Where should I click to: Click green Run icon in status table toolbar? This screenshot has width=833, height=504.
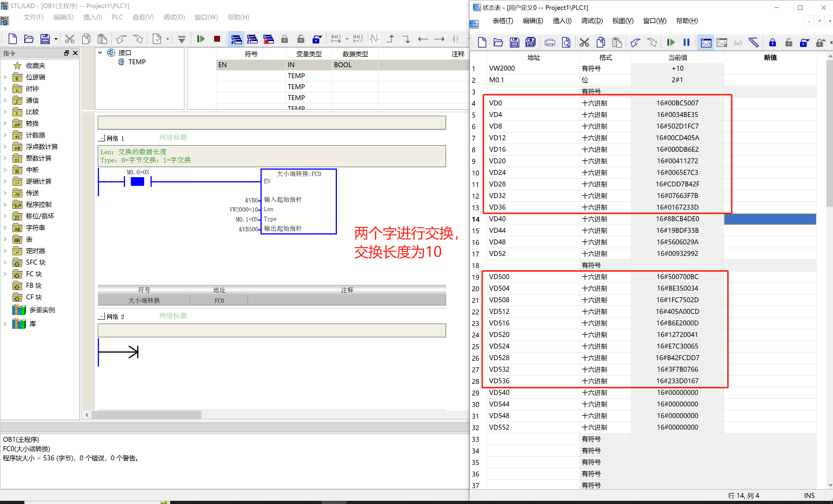671,42
